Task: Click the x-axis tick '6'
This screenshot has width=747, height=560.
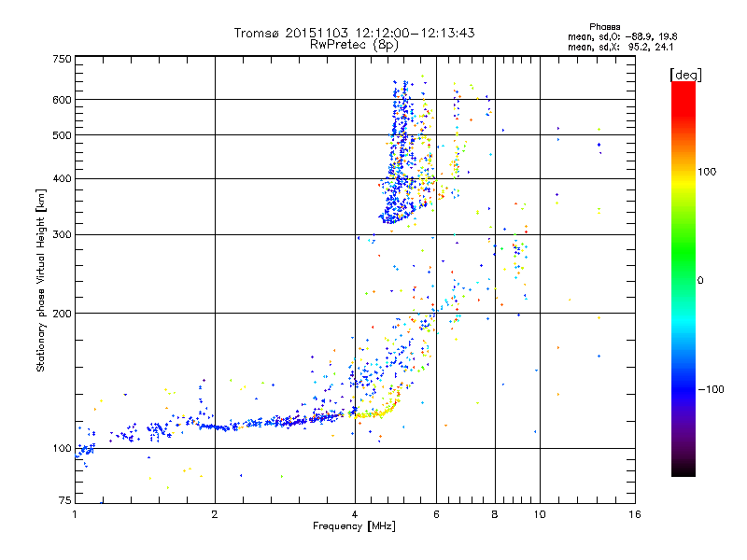Action: (436, 514)
